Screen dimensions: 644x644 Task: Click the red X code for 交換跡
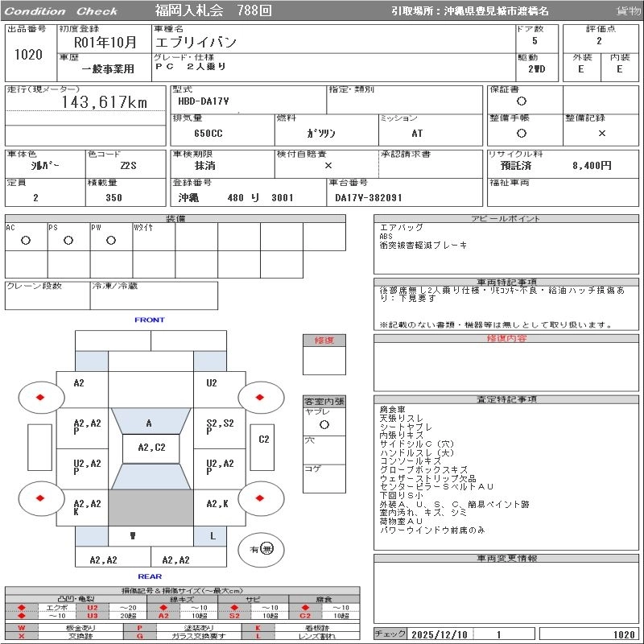(22, 636)
